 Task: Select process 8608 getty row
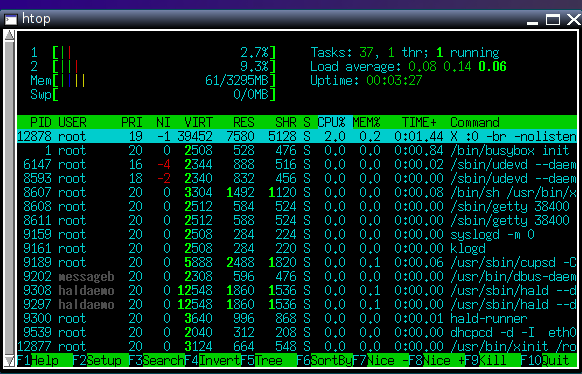[x=297, y=206]
